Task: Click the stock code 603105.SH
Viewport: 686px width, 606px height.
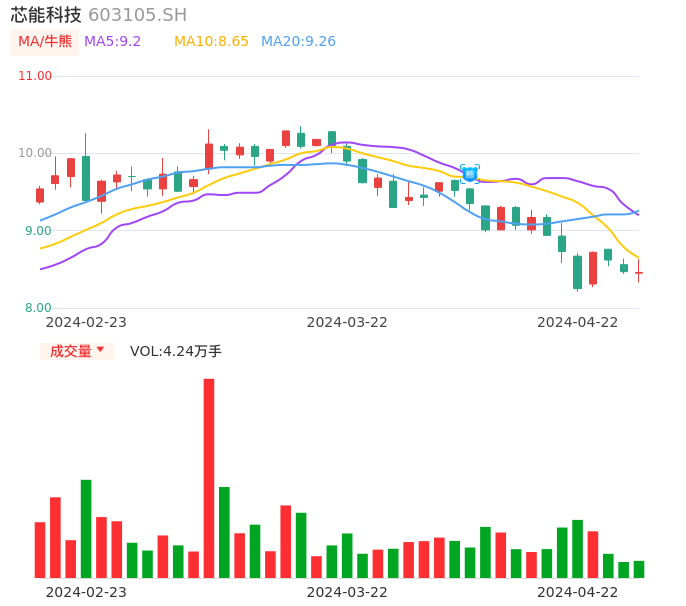Action: point(137,15)
